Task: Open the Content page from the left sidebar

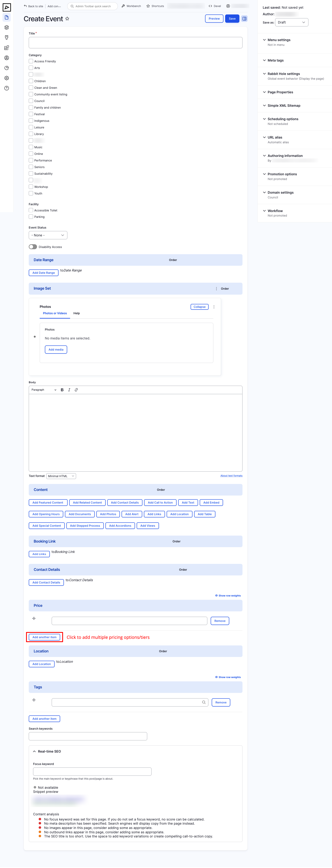Action: point(6,18)
